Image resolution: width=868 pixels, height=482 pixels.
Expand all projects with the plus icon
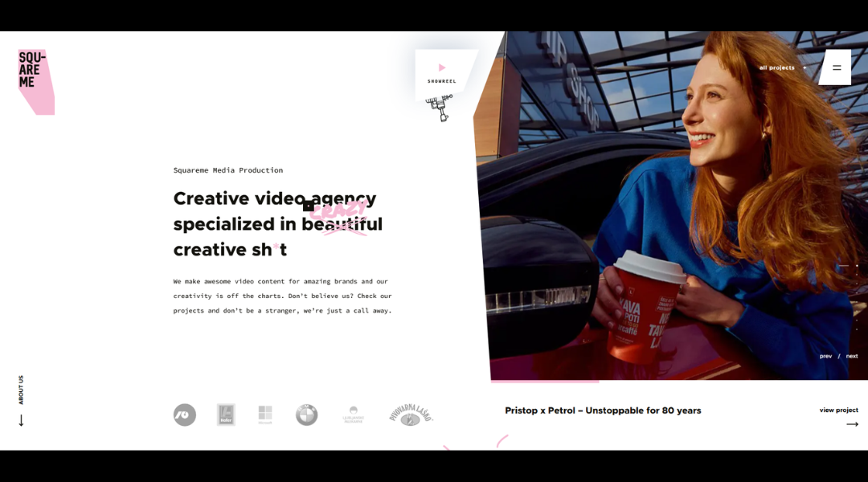tap(805, 68)
